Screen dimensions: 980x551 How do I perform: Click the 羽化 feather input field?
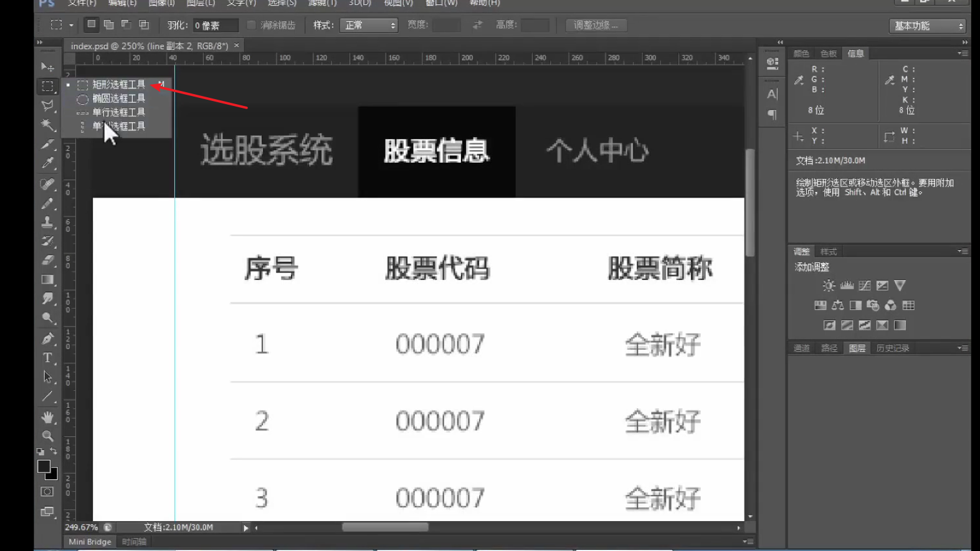215,26
